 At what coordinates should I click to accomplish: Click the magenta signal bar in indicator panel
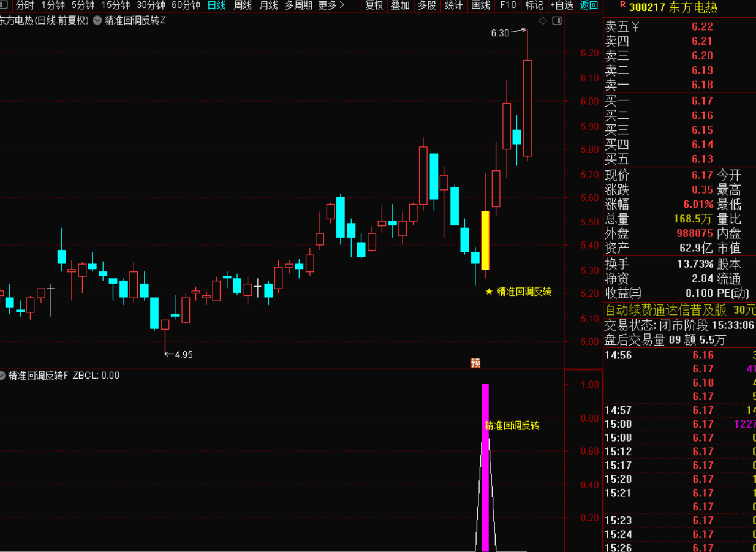click(x=485, y=466)
